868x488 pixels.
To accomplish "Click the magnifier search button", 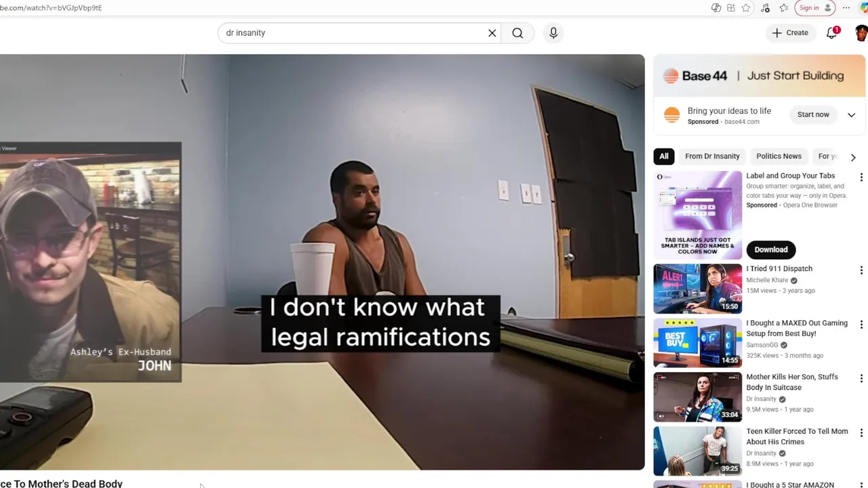I will 517,33.
